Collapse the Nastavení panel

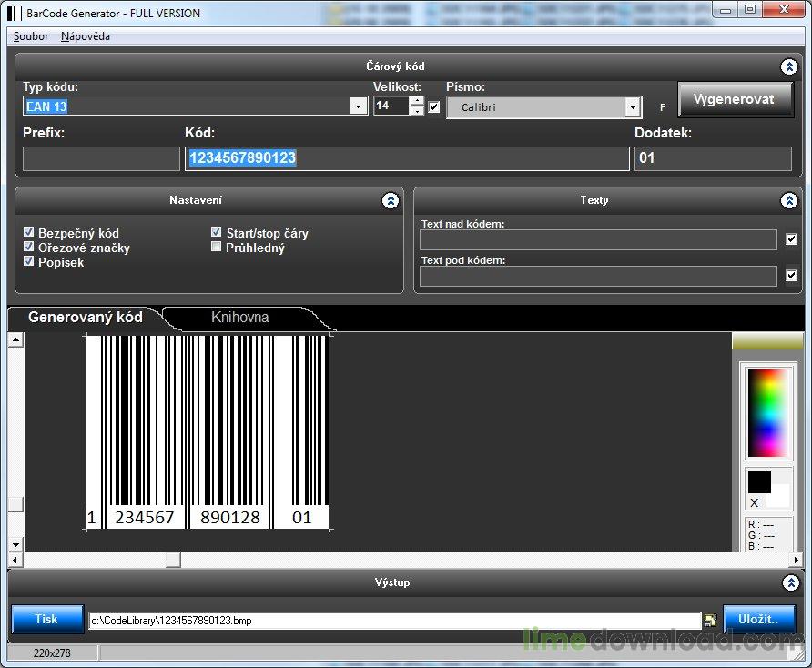point(390,201)
